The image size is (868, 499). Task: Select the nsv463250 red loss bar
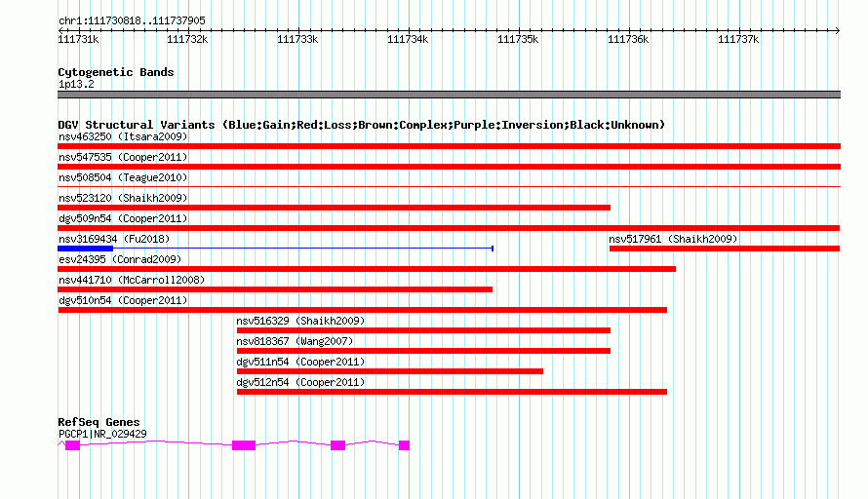point(449,146)
